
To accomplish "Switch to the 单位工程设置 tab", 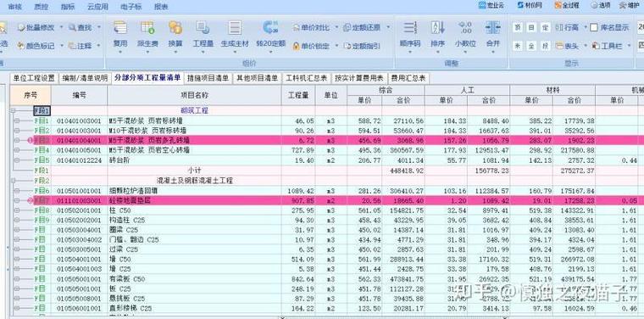I will click(x=34, y=78).
